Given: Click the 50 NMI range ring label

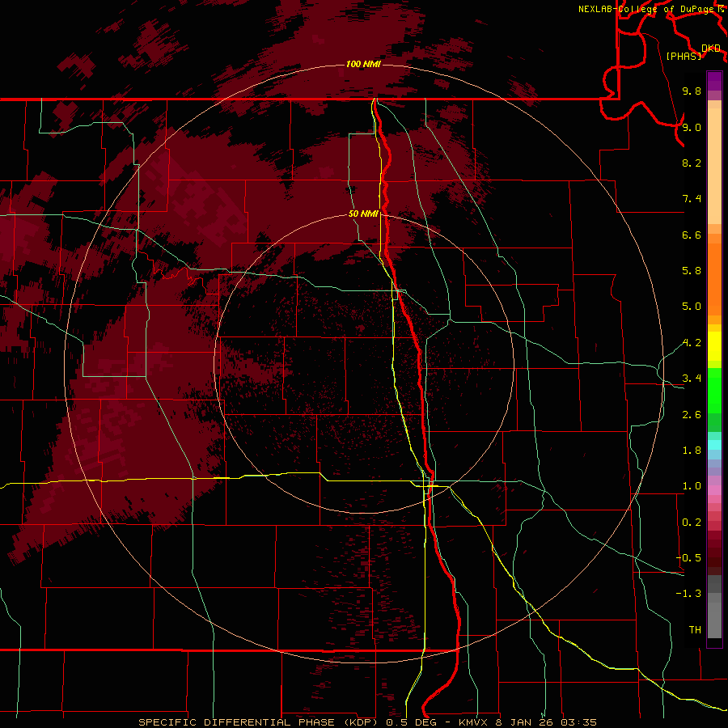Looking at the screenshot, I should coord(363,214).
